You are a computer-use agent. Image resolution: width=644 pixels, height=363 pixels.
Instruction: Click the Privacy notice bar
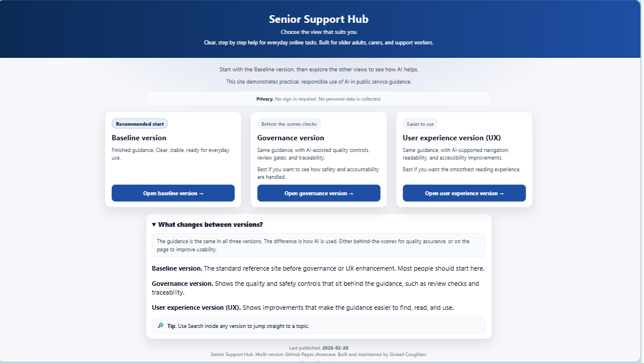click(x=319, y=99)
